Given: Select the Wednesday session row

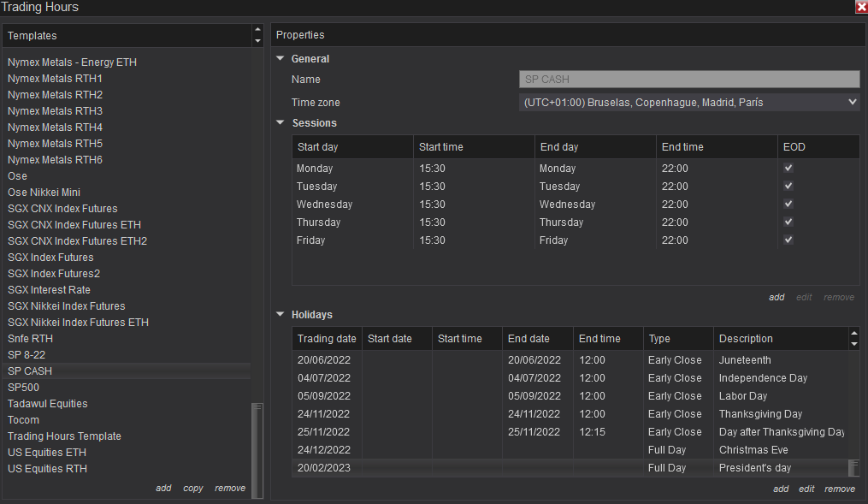Looking at the screenshot, I should (576, 205).
